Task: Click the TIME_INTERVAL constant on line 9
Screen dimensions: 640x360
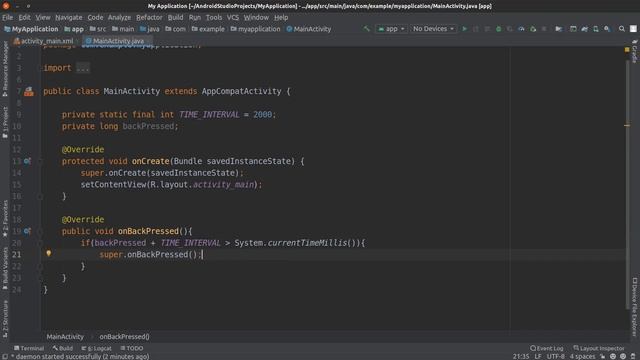Action: [x=209, y=115]
